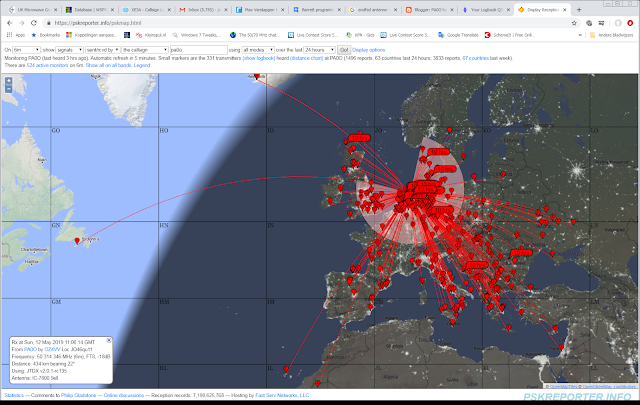Viewport: 640px width, 405px height.
Task: Click the map marker on Crete
Action: tap(509, 327)
